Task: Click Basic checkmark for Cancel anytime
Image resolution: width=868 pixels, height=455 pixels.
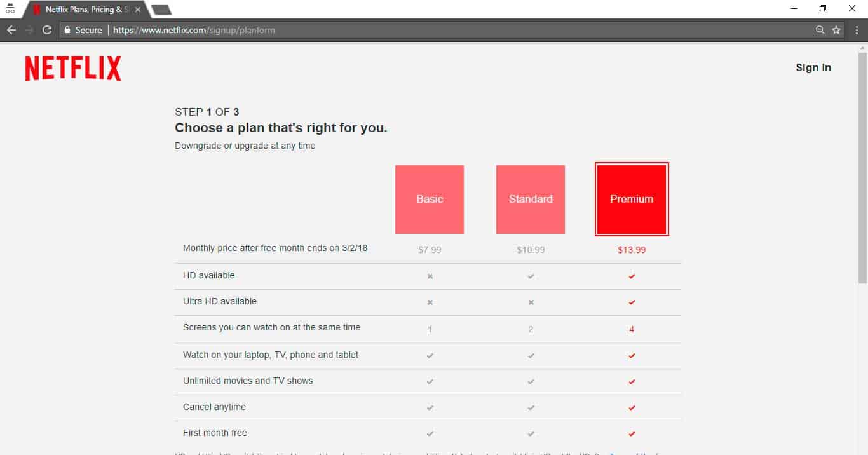Action: tap(430, 408)
